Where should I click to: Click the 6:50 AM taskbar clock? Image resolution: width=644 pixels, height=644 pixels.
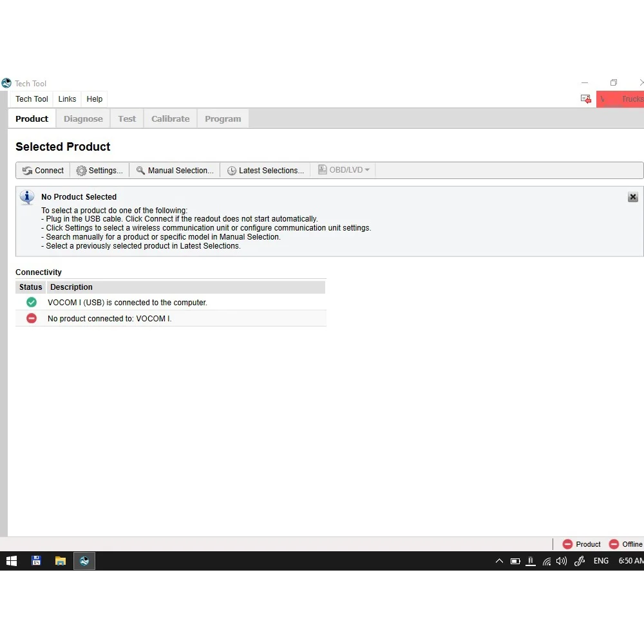tap(631, 561)
